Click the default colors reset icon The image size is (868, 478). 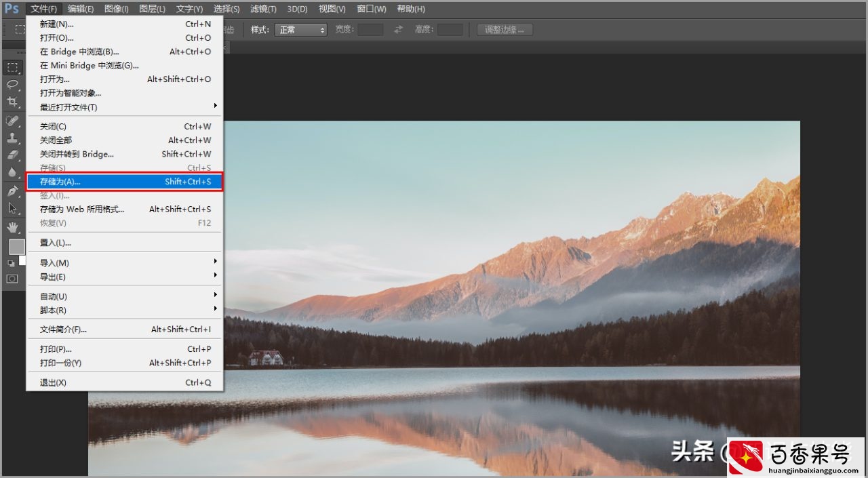coord(11,263)
